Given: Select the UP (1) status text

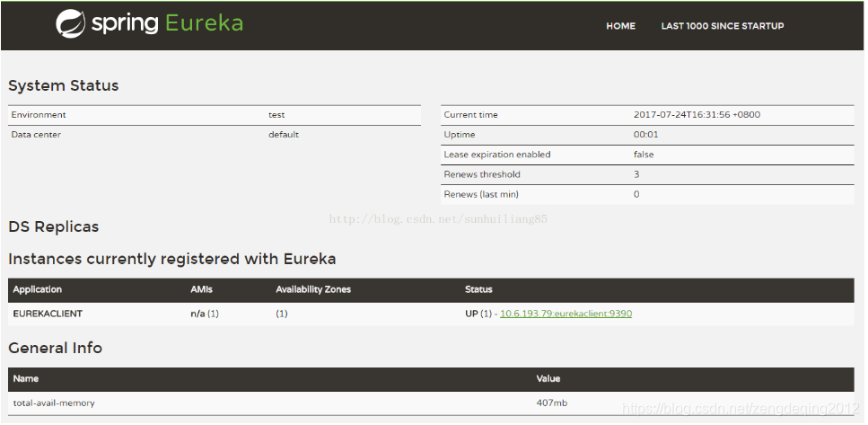Looking at the screenshot, I should click(x=478, y=314).
